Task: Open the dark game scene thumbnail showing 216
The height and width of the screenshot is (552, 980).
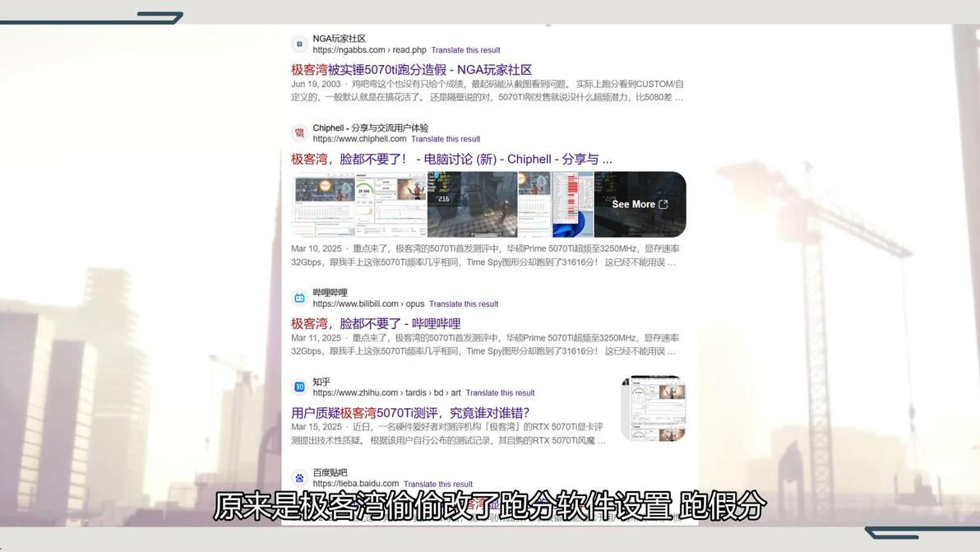Action: [472, 204]
